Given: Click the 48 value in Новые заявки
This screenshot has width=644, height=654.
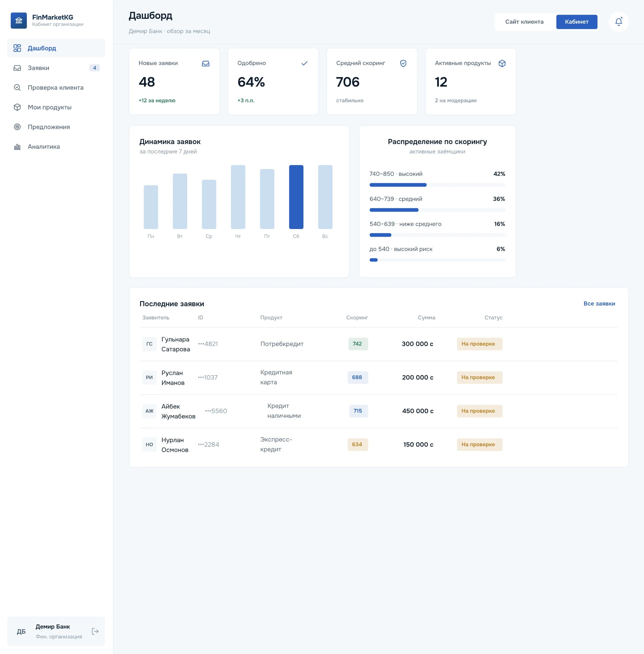Looking at the screenshot, I should pos(147,82).
